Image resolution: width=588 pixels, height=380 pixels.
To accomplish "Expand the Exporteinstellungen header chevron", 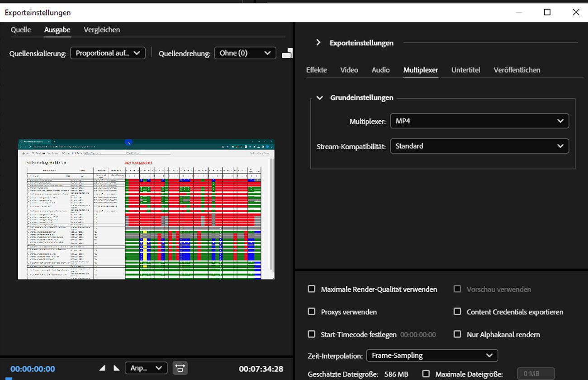I will coord(318,42).
